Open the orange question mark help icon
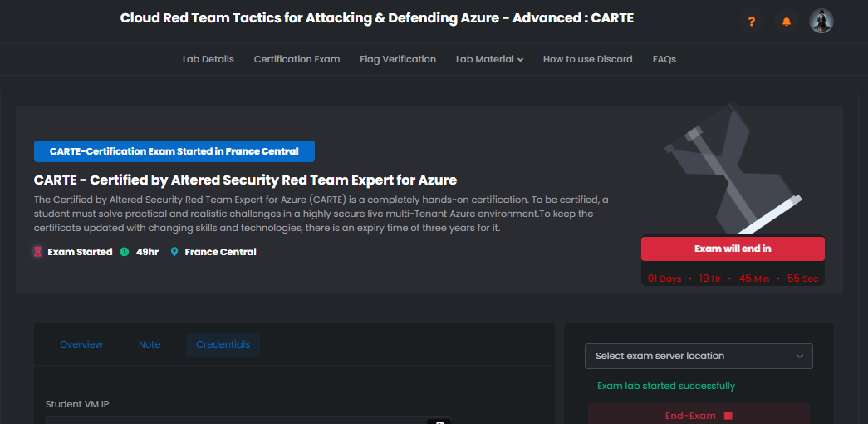Screen dimensions: 868x424 (751, 22)
